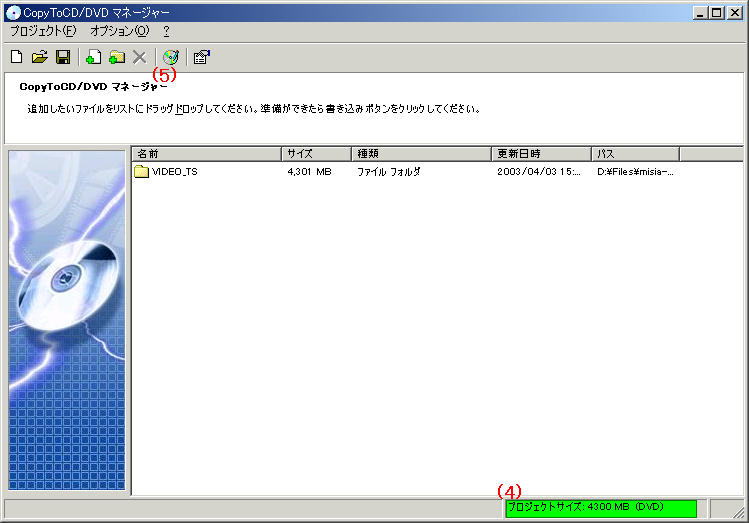Maximize the CopyToCD/DVD window
The width and height of the screenshot is (749, 523).
point(717,13)
